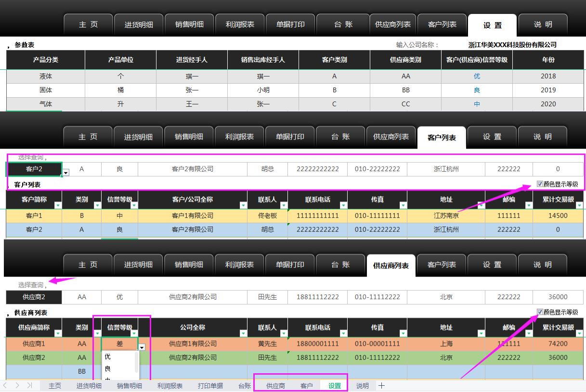586x392 pixels.
Task: Open the 客户简称 column filter
Action: point(58,205)
